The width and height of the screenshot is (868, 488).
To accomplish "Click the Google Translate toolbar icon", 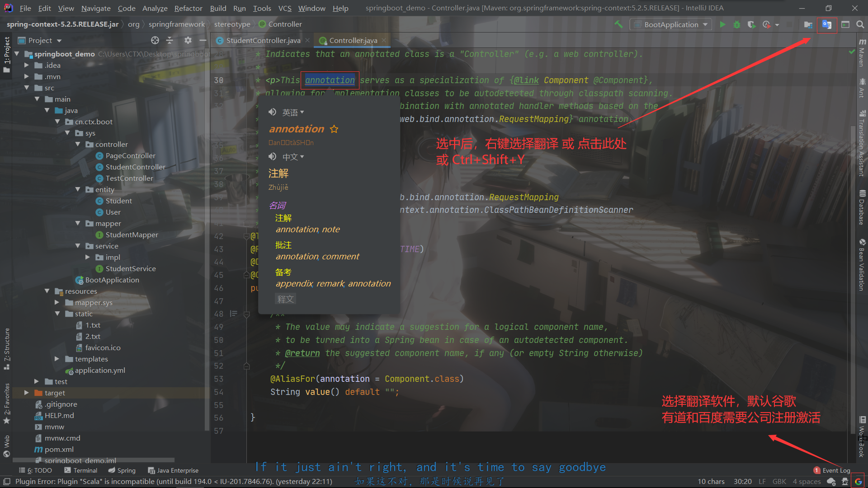I will [827, 24].
